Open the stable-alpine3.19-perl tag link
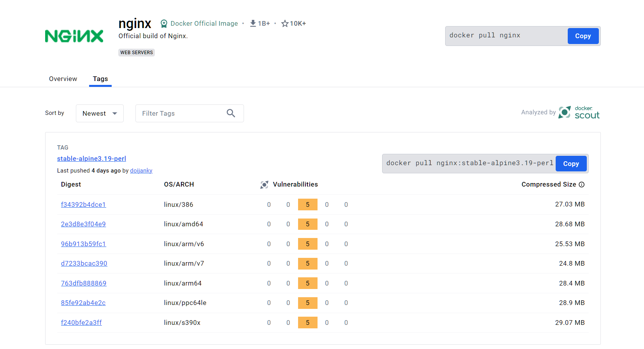 coord(91,159)
